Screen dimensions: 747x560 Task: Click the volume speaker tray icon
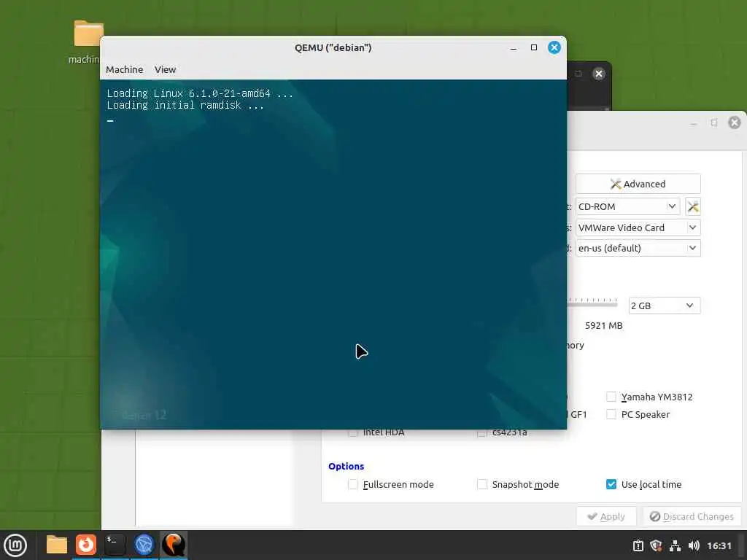point(694,545)
